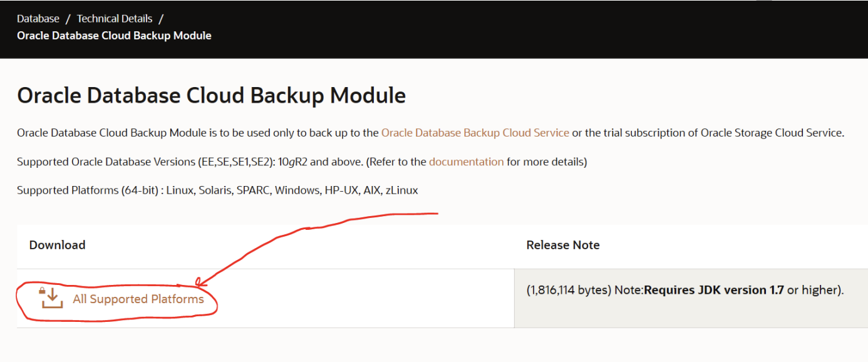Navigate to Technical Details breadcrumb
868x362 pixels.
[114, 19]
